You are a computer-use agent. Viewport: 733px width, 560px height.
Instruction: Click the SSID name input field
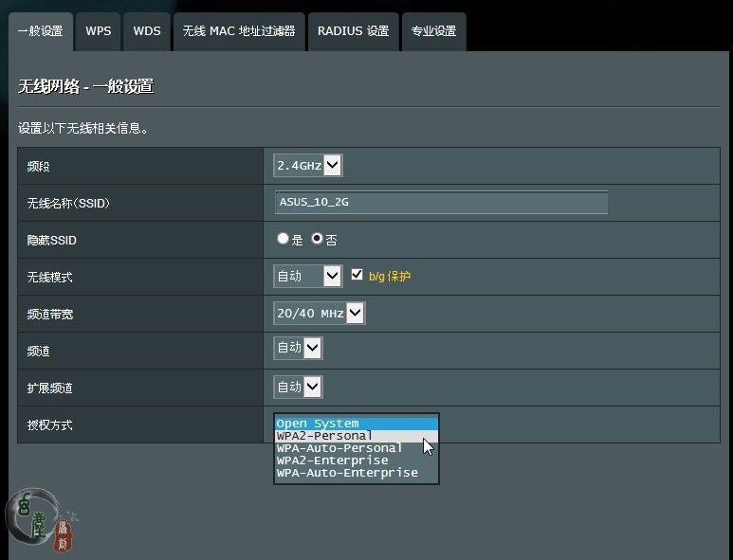(441, 202)
